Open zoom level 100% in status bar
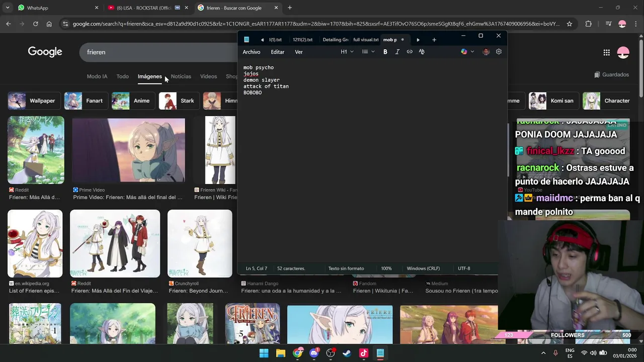The width and height of the screenshot is (644, 362). click(386, 268)
